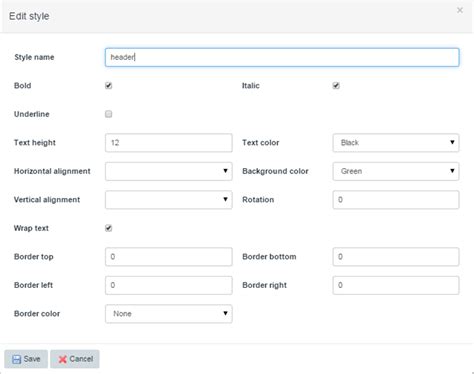474x374 pixels.
Task: Disable the Wrap text checkbox
Action: point(108,228)
